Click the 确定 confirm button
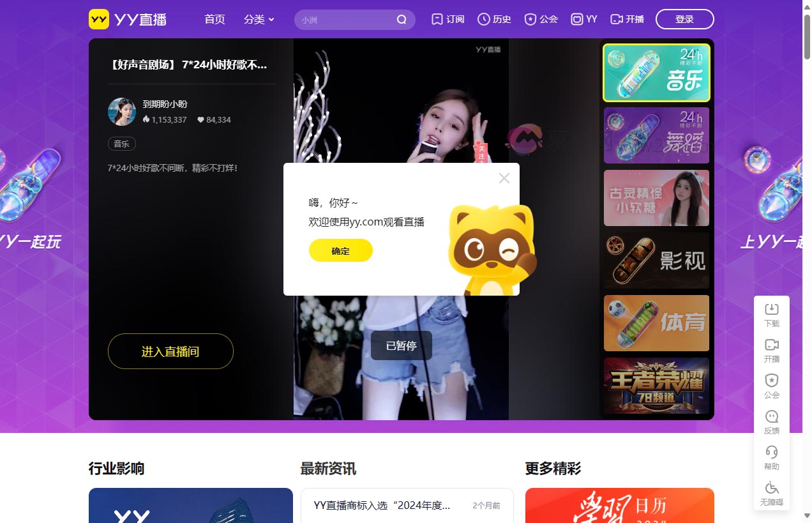The image size is (812, 523). 340,251
